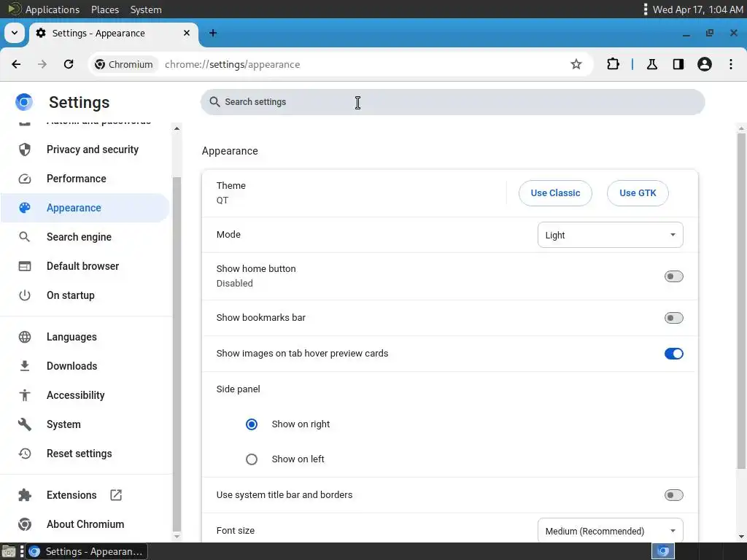Open the profile avatar icon
The width and height of the screenshot is (747, 560).
point(704,64)
